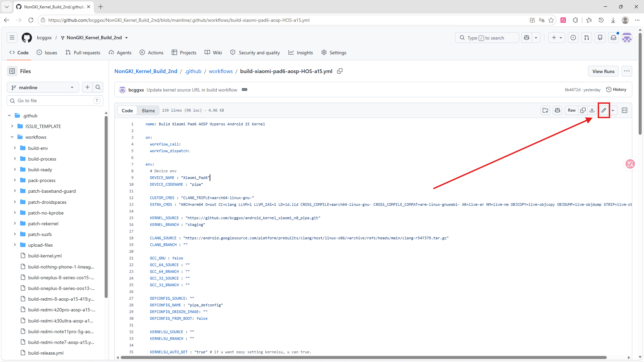Image resolution: width=644 pixels, height=362 pixels.
Task: Open the mainline branch selector
Action: 43,87
